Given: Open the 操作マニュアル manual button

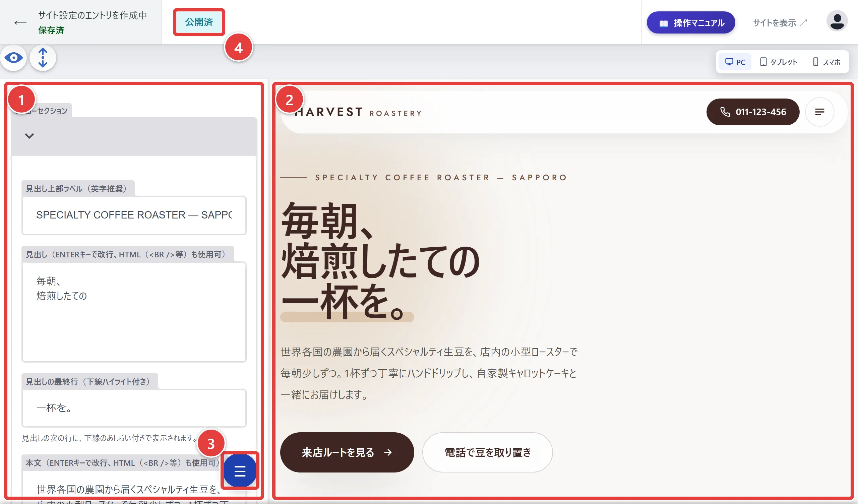Looking at the screenshot, I should click(x=691, y=23).
